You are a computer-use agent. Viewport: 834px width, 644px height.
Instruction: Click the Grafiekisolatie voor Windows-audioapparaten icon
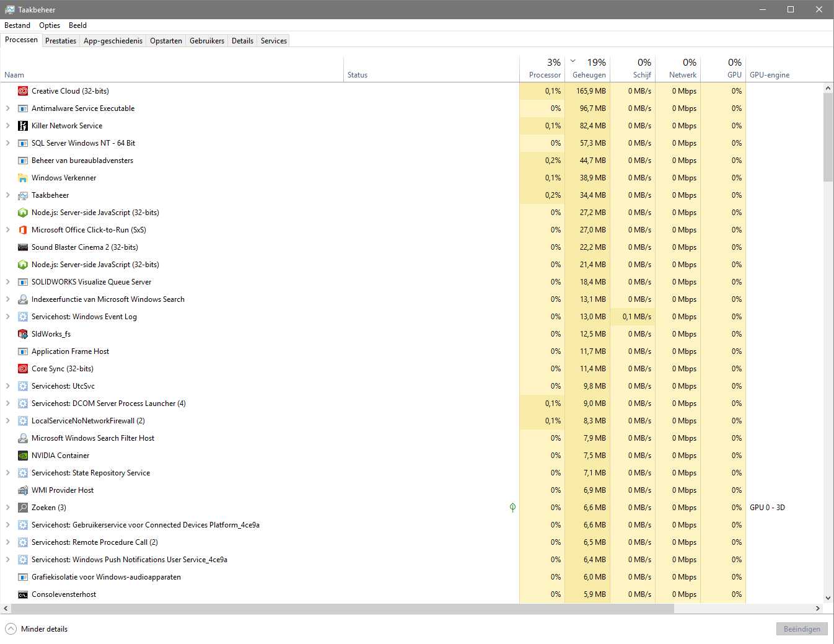coord(23,577)
